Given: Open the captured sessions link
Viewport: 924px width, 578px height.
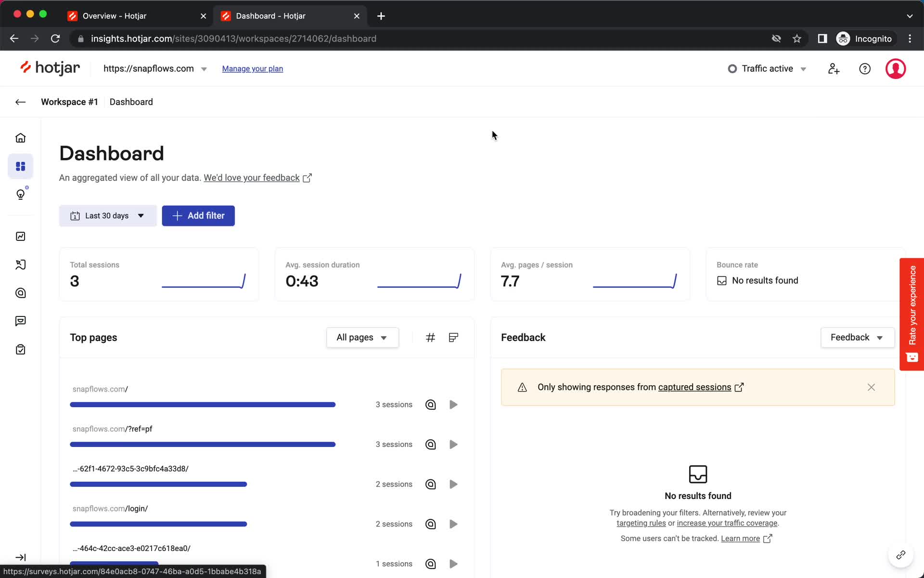Looking at the screenshot, I should [694, 387].
